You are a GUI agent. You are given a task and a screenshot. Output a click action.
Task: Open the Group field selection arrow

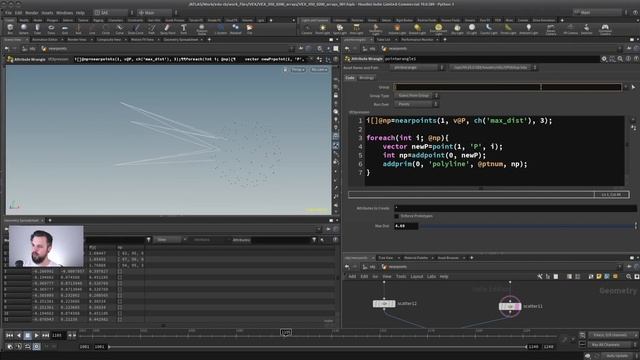[x=633, y=87]
